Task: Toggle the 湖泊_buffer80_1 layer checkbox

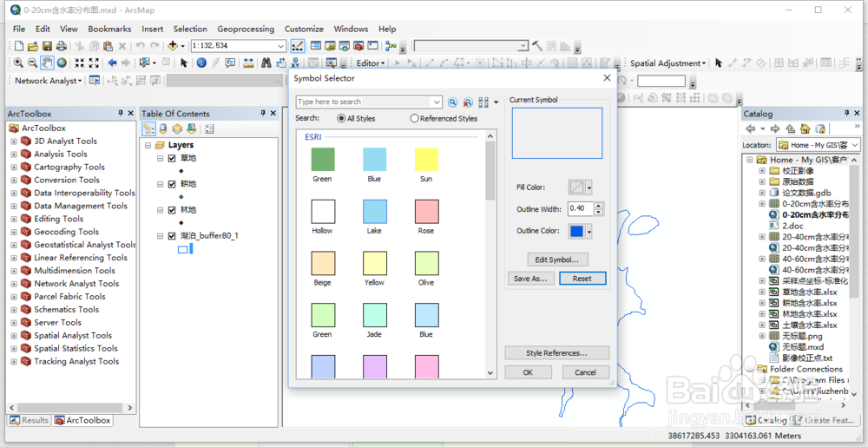Action: tap(172, 236)
